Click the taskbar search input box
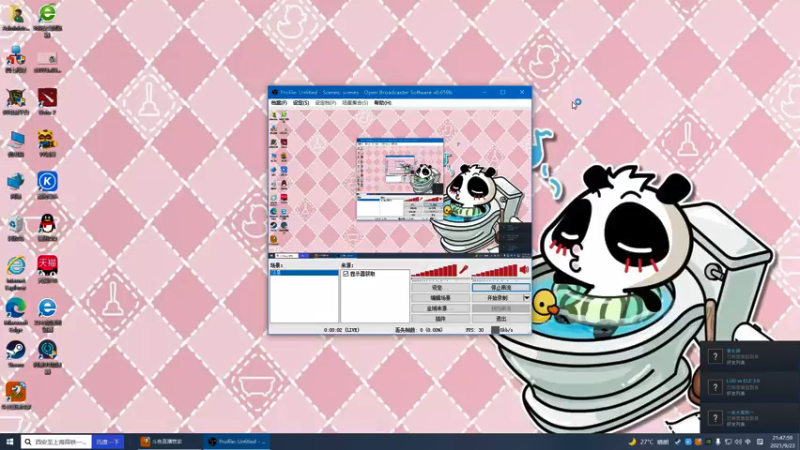 pyautogui.click(x=57, y=442)
